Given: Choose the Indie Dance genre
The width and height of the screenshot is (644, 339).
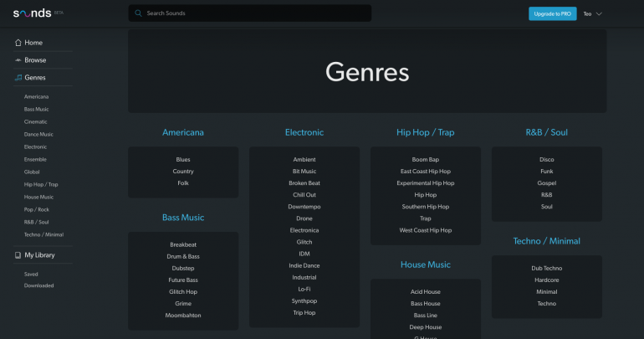Looking at the screenshot, I should coord(304,266).
